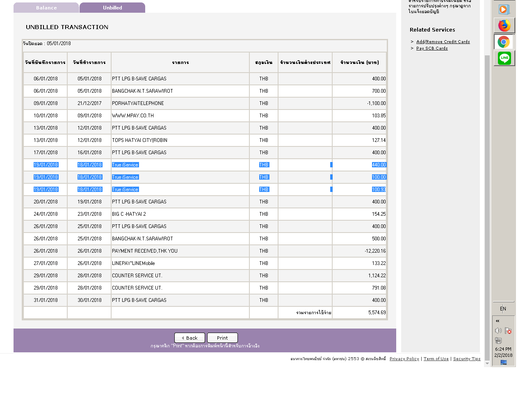Click the volume speaker tray icon
Screen dimensions: 525x420
click(498, 331)
